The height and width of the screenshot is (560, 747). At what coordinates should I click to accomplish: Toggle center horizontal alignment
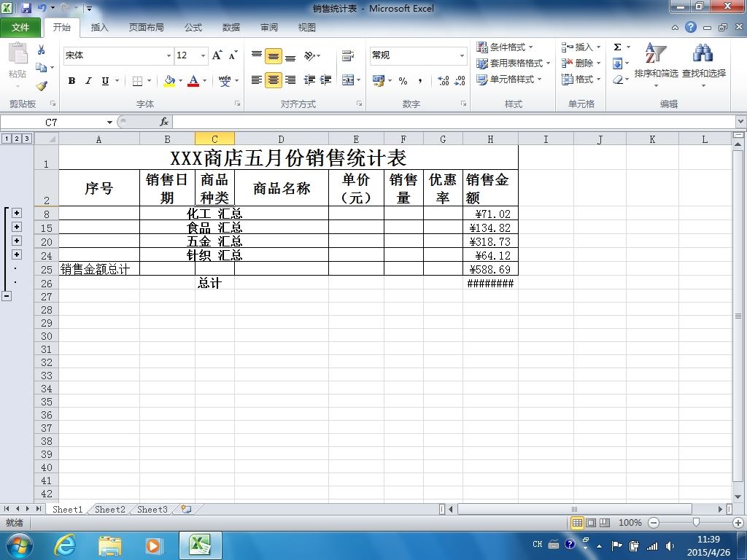(273, 80)
